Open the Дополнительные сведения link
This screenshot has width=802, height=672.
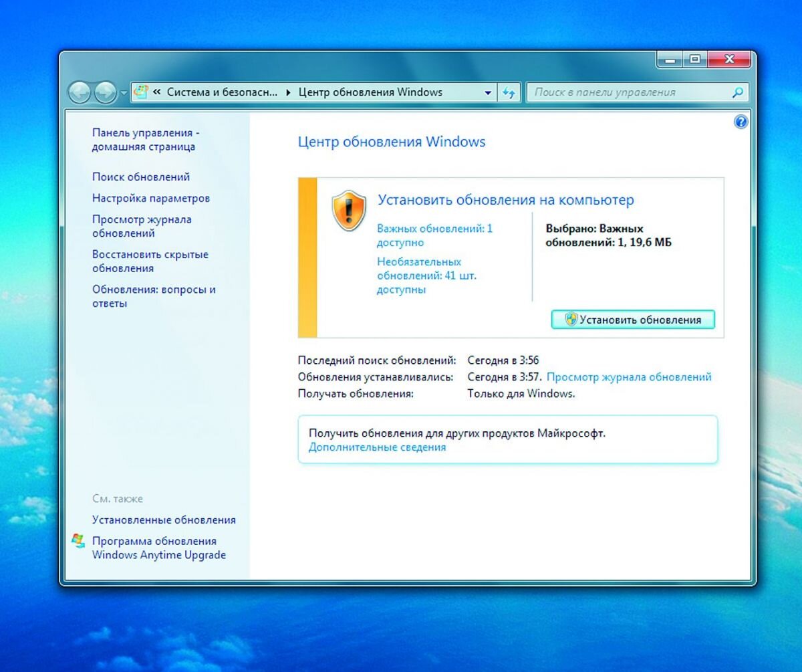click(376, 447)
